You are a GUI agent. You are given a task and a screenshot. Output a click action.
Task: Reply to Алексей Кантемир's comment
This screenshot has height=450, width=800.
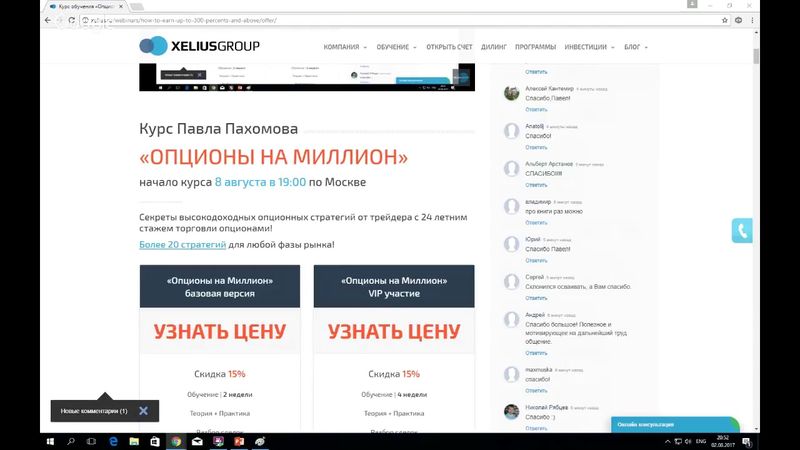[x=536, y=110]
